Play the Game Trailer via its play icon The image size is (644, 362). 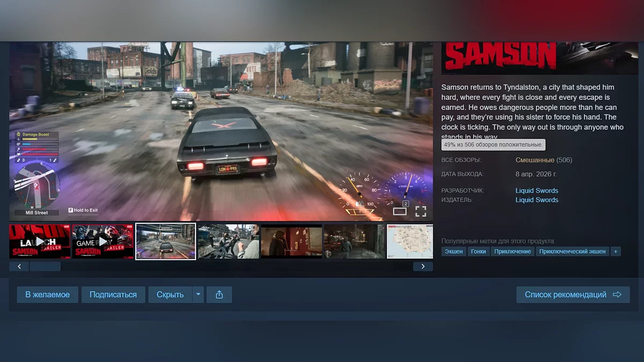tap(103, 241)
